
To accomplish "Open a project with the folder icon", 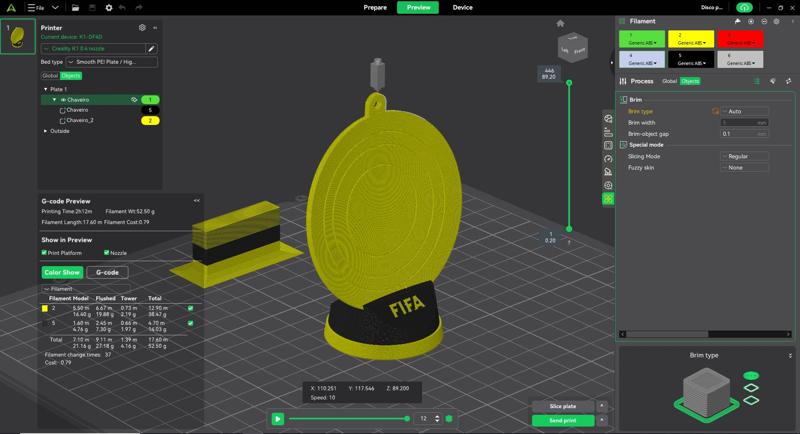I will 75,8.
